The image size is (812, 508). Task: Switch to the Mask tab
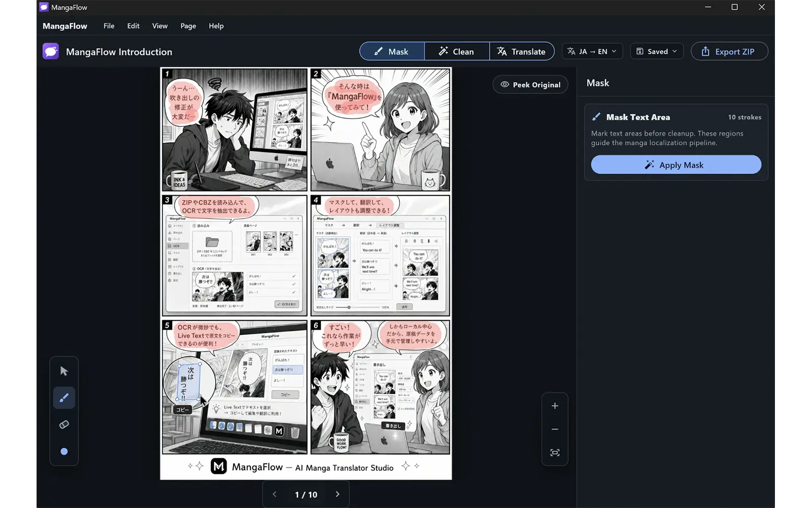pos(392,51)
